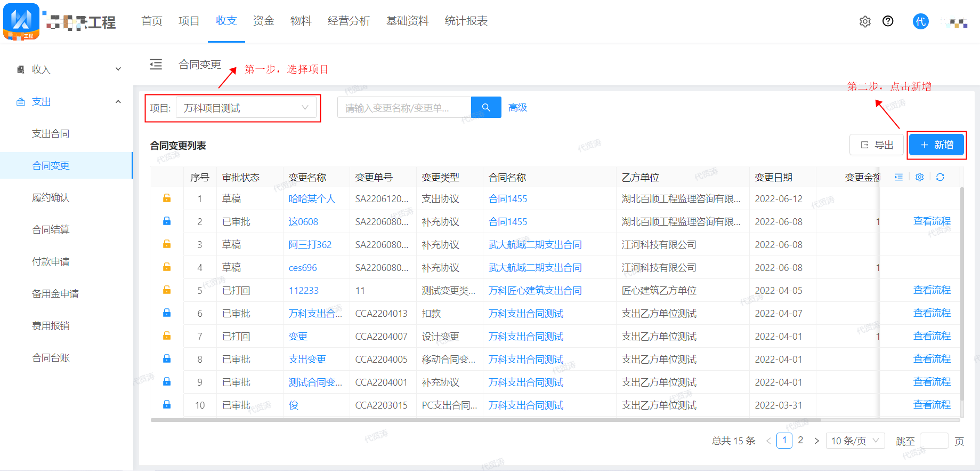Click the lock icon on row 6

[x=167, y=313]
